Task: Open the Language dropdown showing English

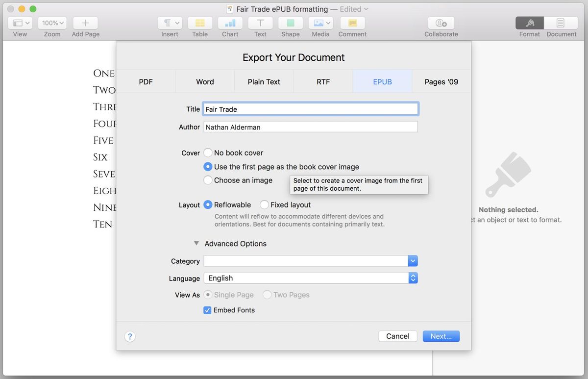Action: pos(412,278)
